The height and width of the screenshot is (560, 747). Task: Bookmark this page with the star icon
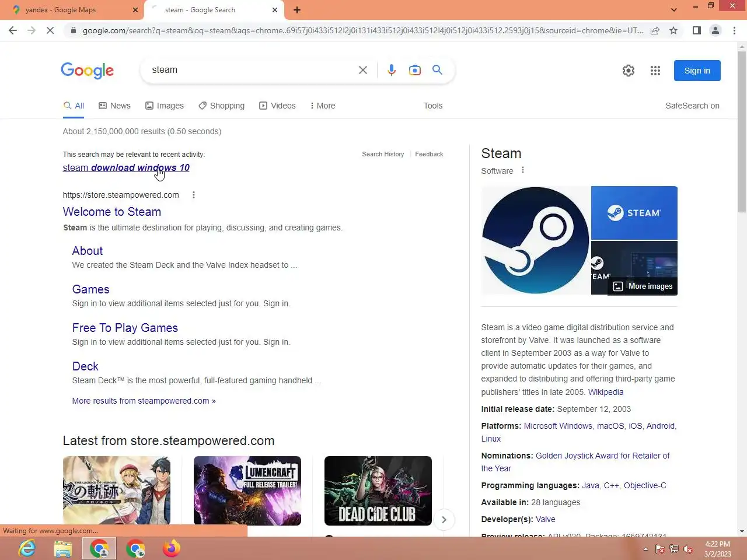[673, 30]
